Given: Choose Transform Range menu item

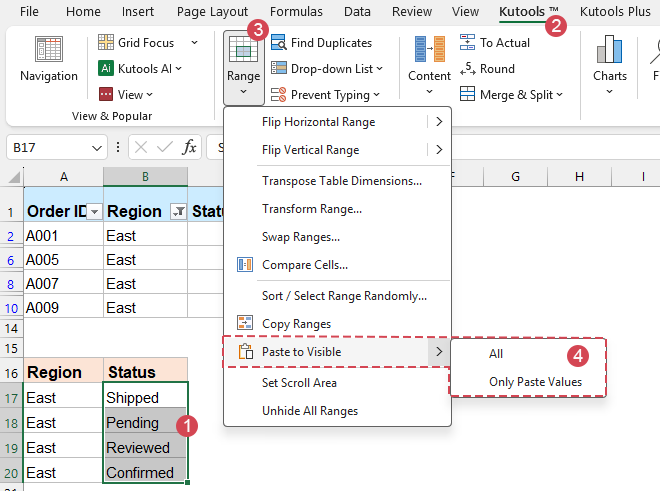Looking at the screenshot, I should coord(312,209).
